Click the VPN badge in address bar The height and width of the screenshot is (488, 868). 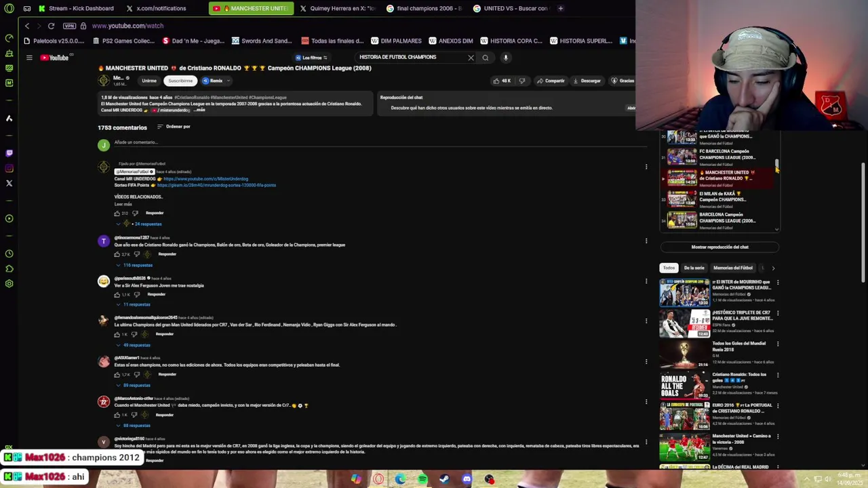[69, 26]
